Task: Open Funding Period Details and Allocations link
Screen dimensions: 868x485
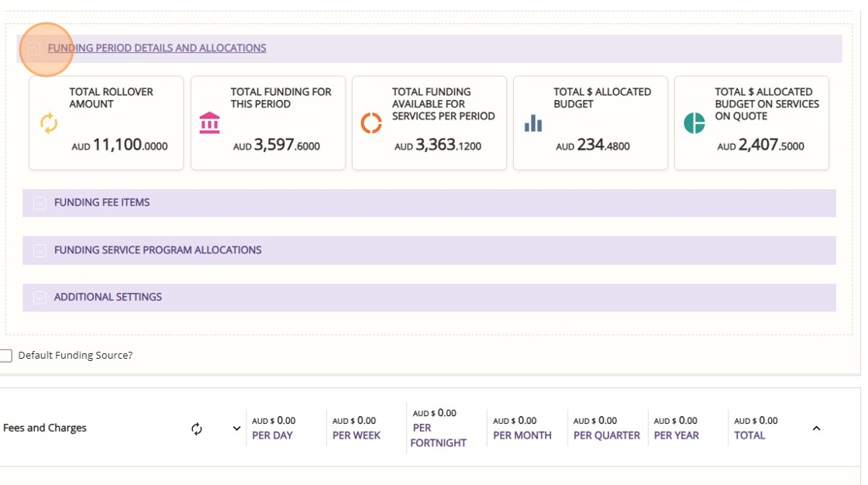Action: click(x=157, y=48)
